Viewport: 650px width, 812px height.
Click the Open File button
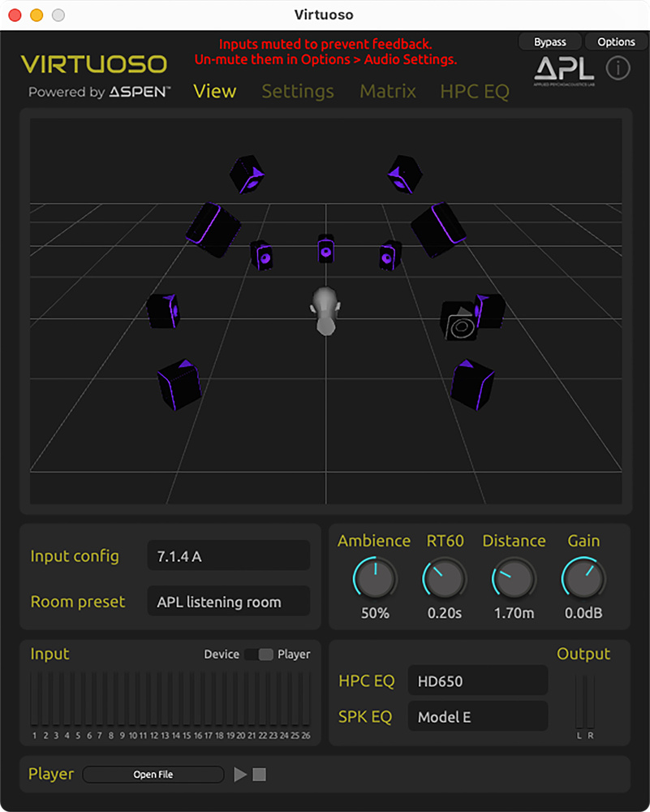153,775
